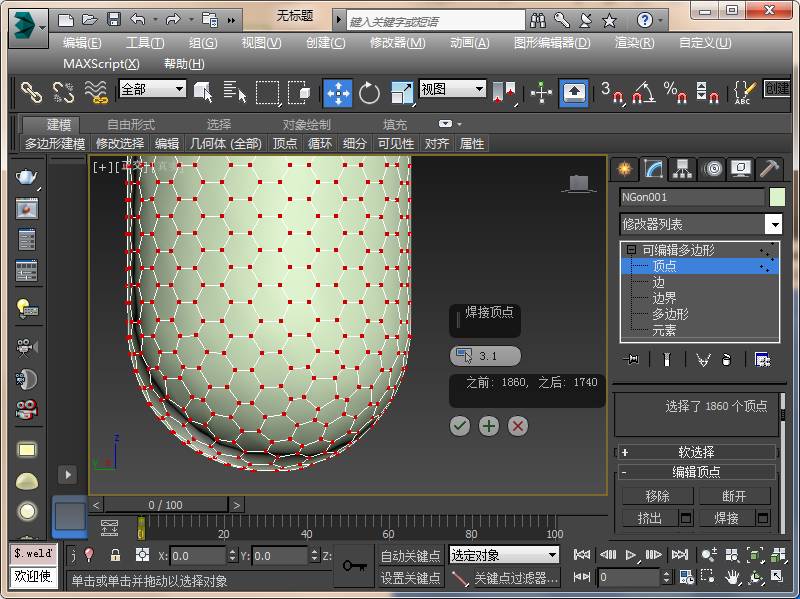The image size is (800, 599).
Task: Click the Select and Link chain icon
Action: [31, 92]
